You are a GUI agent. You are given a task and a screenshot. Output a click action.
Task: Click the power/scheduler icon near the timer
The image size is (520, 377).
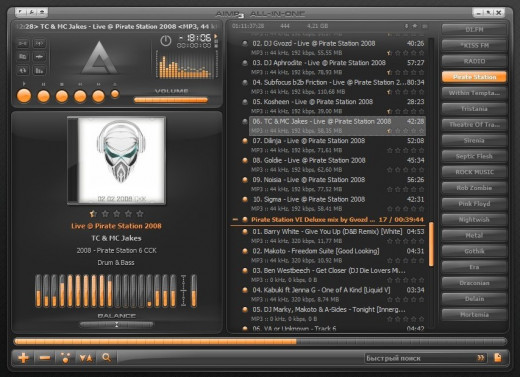click(166, 41)
